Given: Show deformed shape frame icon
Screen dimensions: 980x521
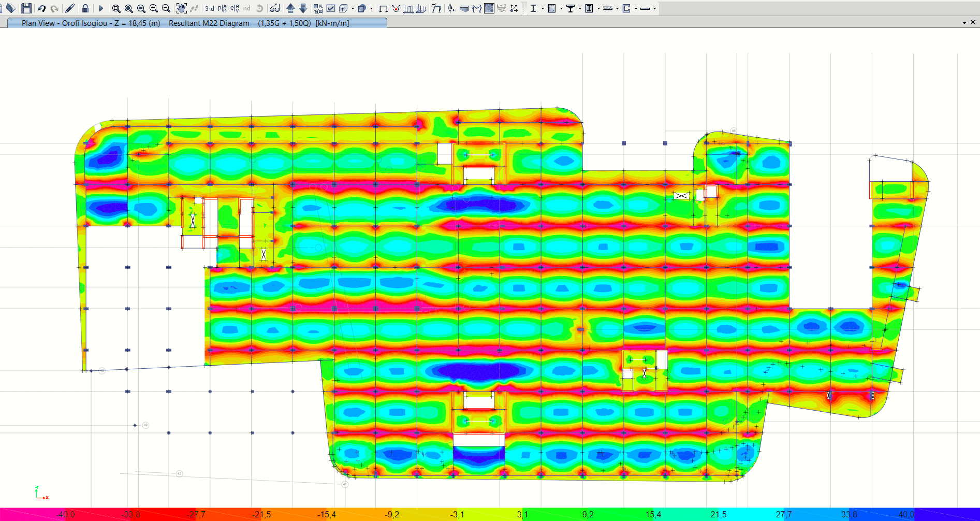Looking at the screenshot, I should tap(436, 8).
